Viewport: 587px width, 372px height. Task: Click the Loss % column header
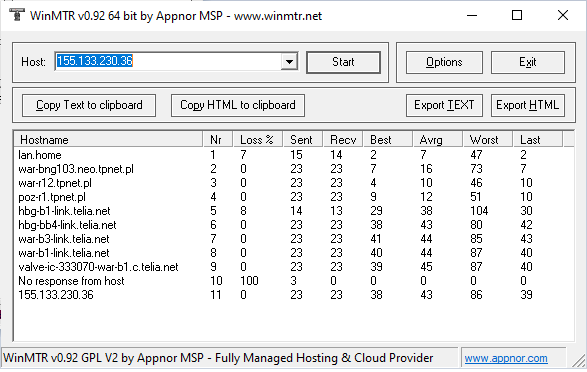(258, 140)
